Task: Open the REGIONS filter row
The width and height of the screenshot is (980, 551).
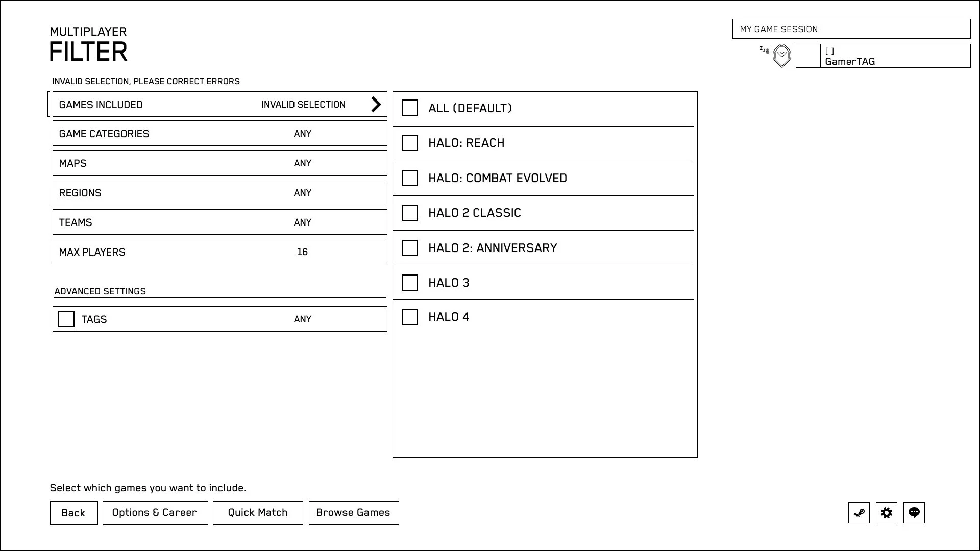Action: [x=220, y=192]
